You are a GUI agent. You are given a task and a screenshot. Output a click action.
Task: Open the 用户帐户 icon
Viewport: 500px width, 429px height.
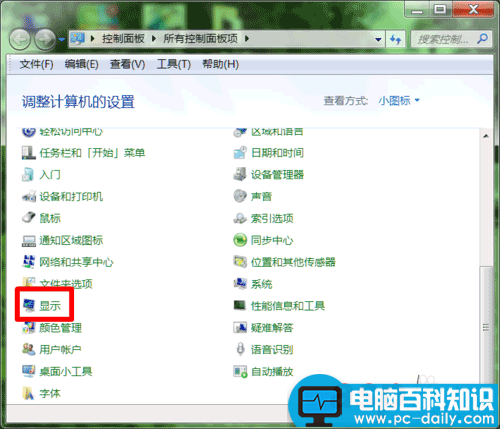[x=29, y=350]
